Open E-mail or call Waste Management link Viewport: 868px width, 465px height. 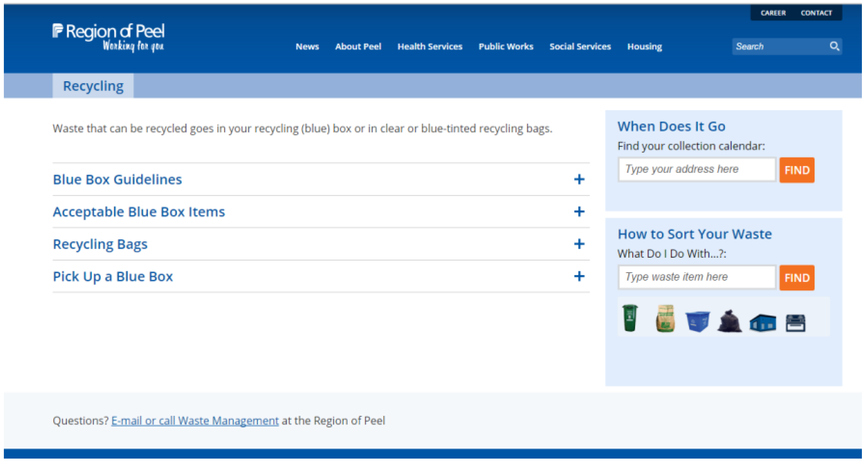195,421
